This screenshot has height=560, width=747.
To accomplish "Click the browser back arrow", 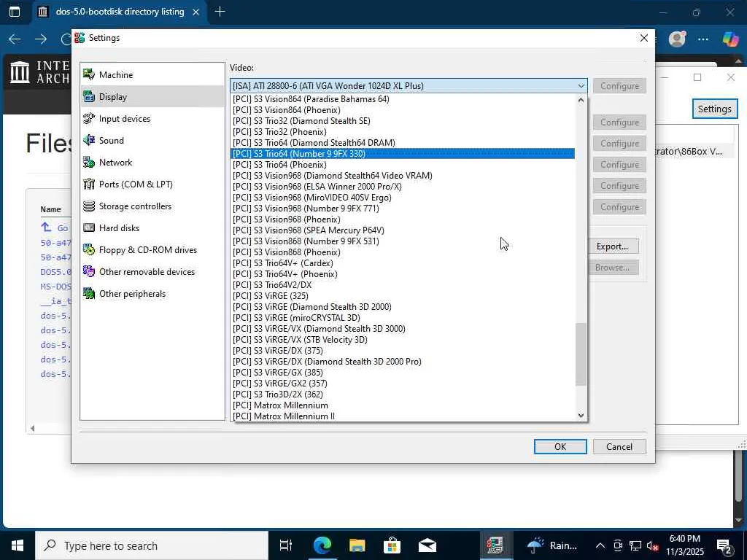I will [15, 39].
